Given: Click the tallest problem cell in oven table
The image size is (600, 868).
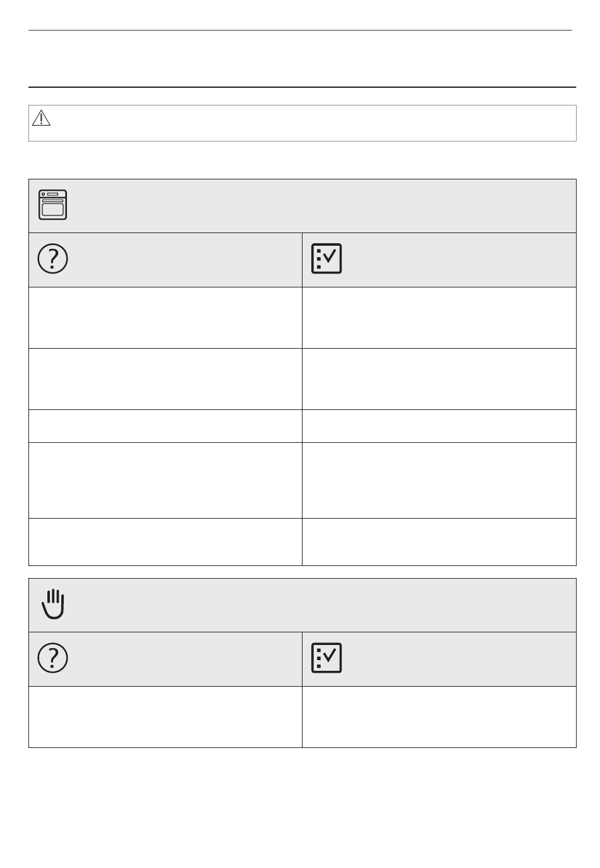Looking at the screenshot, I should [x=165, y=481].
